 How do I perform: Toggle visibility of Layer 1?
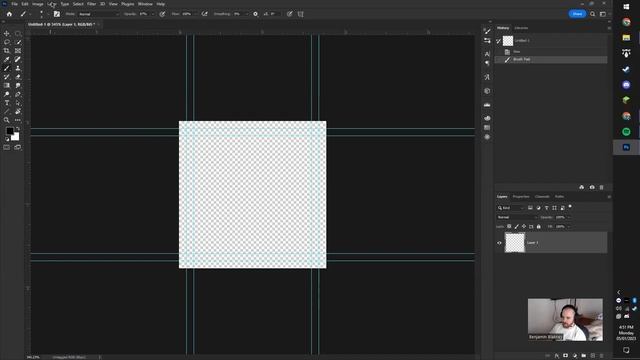[499, 243]
